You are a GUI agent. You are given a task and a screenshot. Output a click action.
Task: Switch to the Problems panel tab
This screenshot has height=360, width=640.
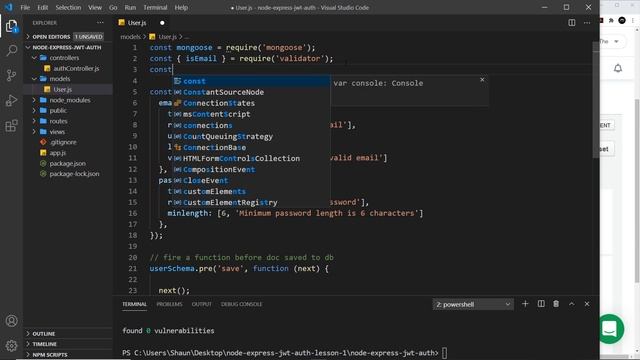point(169,304)
